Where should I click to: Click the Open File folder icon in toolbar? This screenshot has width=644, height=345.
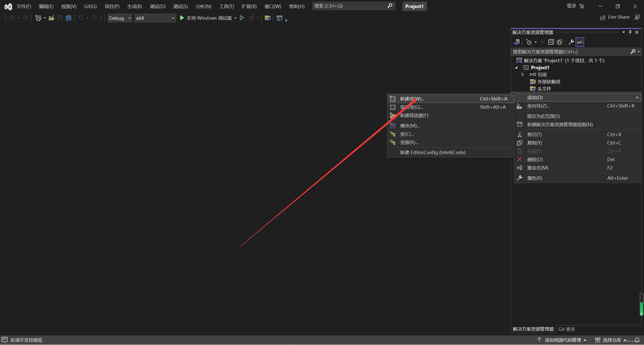tap(52, 18)
